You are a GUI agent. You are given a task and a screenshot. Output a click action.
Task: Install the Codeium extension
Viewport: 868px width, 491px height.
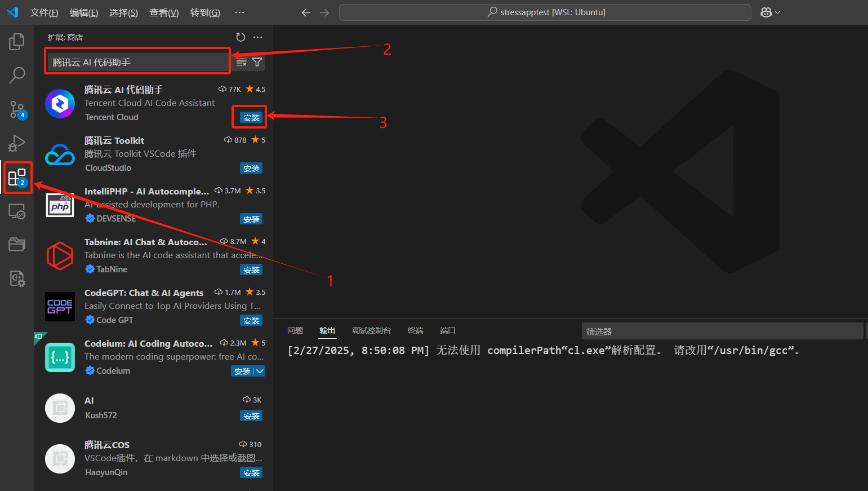242,371
